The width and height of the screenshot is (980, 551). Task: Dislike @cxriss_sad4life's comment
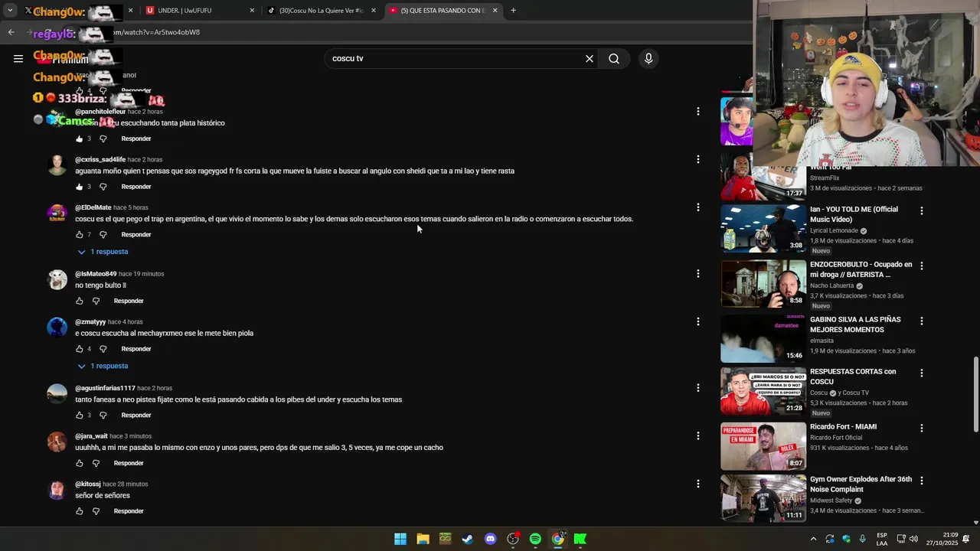[103, 187]
